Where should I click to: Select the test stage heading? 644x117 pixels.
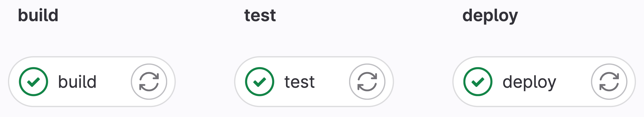click(260, 15)
